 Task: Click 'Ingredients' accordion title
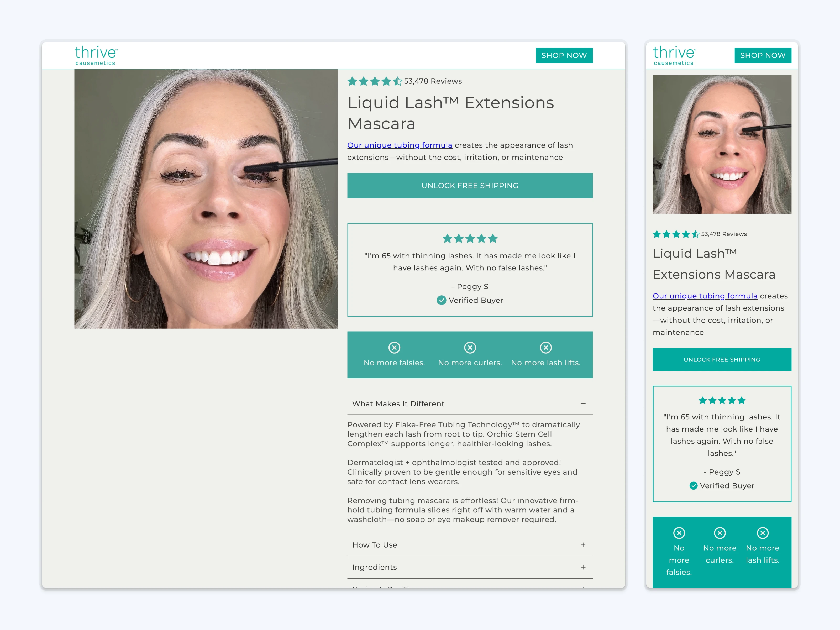point(374,567)
